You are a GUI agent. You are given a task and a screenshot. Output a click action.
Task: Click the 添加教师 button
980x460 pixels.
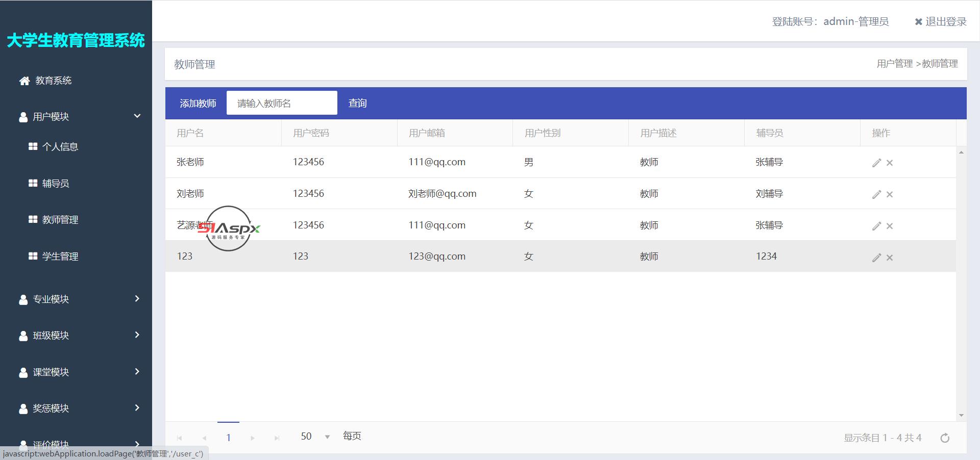198,104
